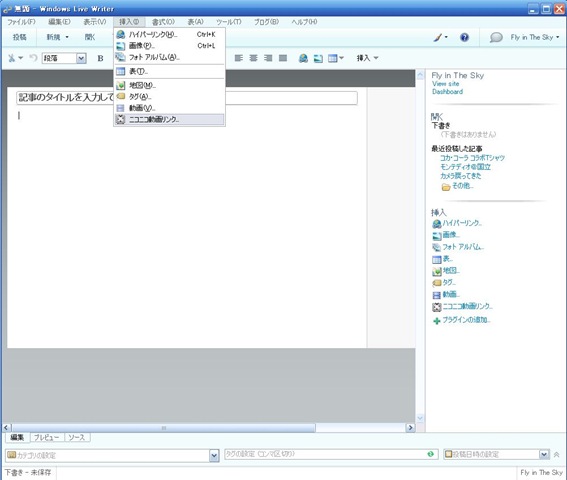Click the undo arrow icon
Viewport: 567px width, 480px height.
[33, 58]
